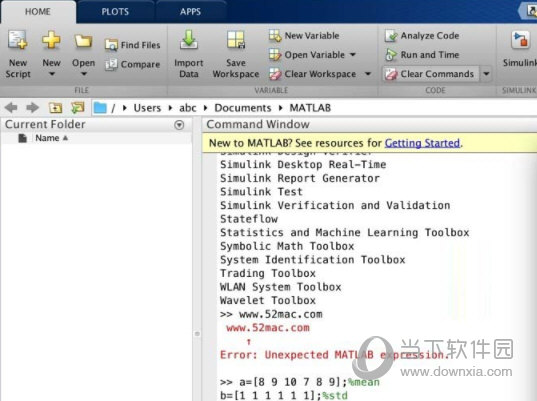
Task: Click the Trading Toolbox line
Action: coord(268,273)
